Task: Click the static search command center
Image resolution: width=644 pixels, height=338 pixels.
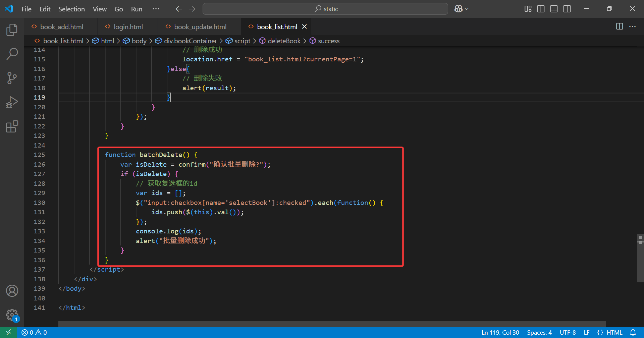Action: (x=325, y=9)
